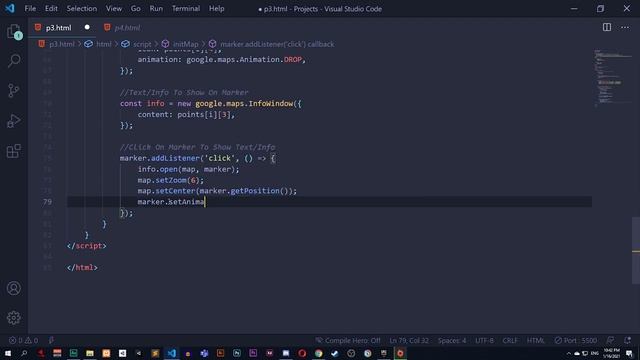Toggle the Live Server Port 5500 item
The image size is (640, 360).
[576, 340]
